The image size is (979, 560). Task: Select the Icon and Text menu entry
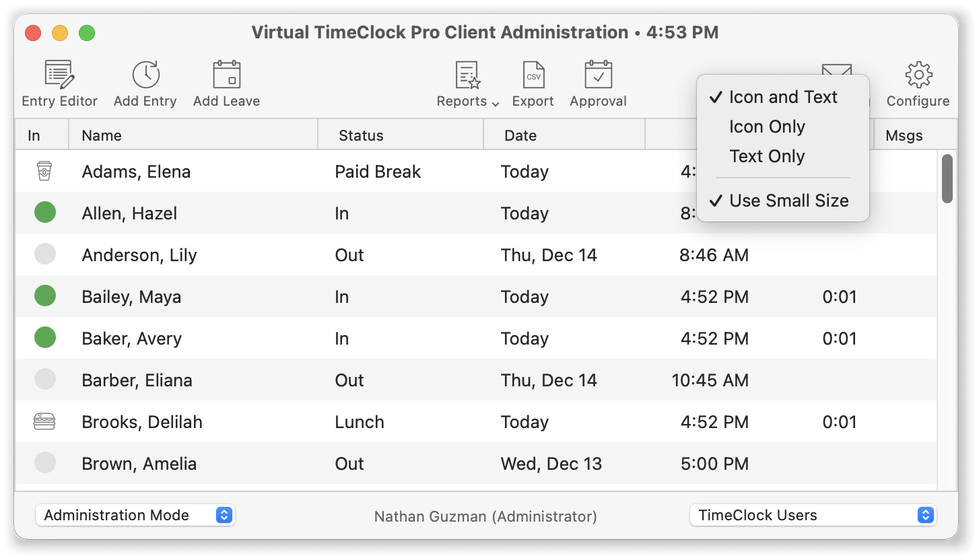pyautogui.click(x=783, y=97)
